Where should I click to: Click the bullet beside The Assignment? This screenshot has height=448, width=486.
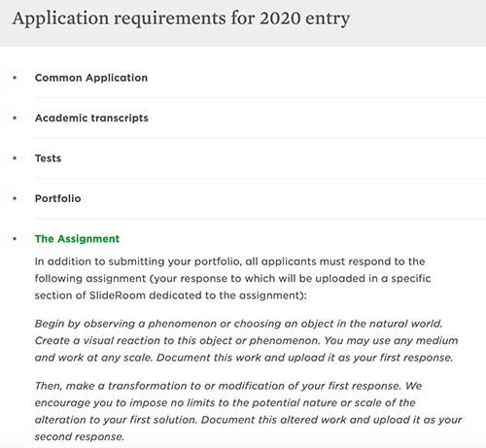coord(15,239)
